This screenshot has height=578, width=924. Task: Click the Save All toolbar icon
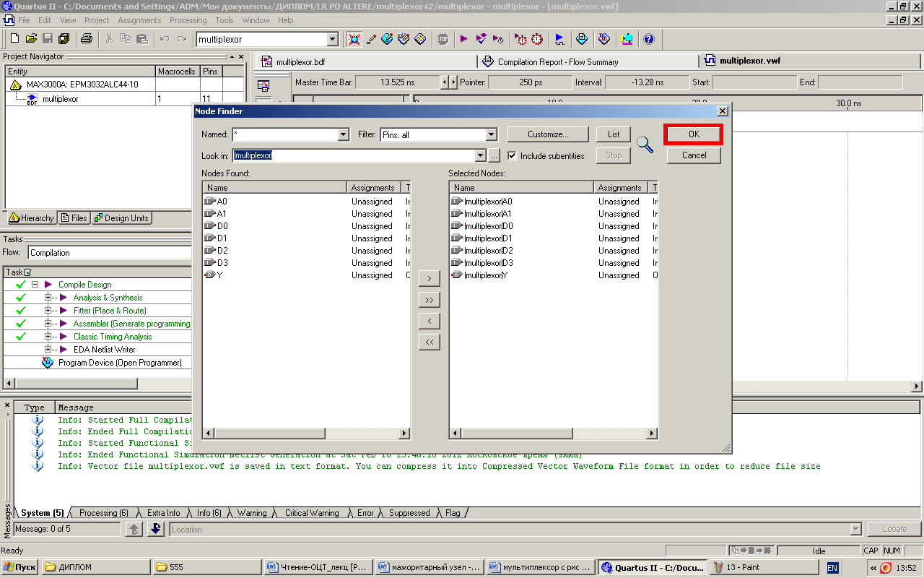tap(64, 39)
